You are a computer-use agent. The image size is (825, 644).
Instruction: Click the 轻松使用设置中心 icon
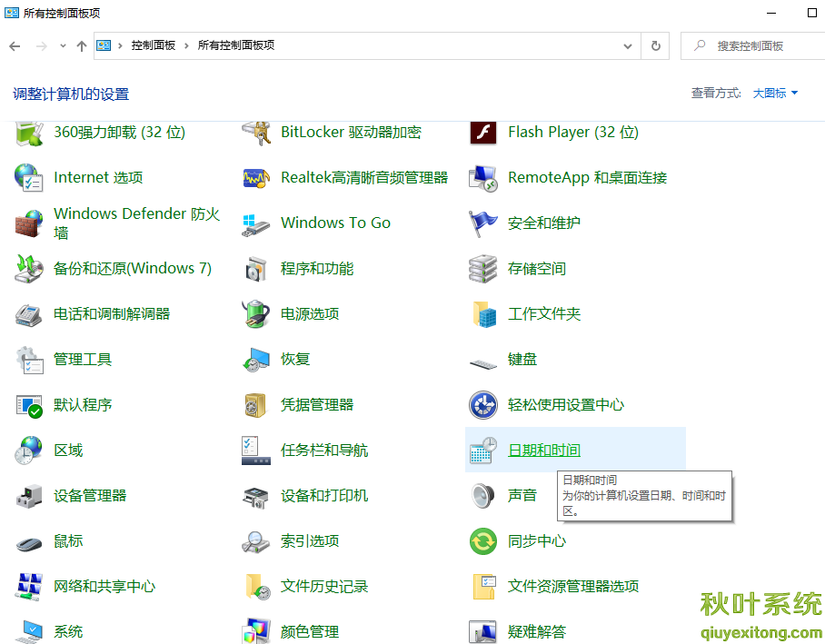483,404
